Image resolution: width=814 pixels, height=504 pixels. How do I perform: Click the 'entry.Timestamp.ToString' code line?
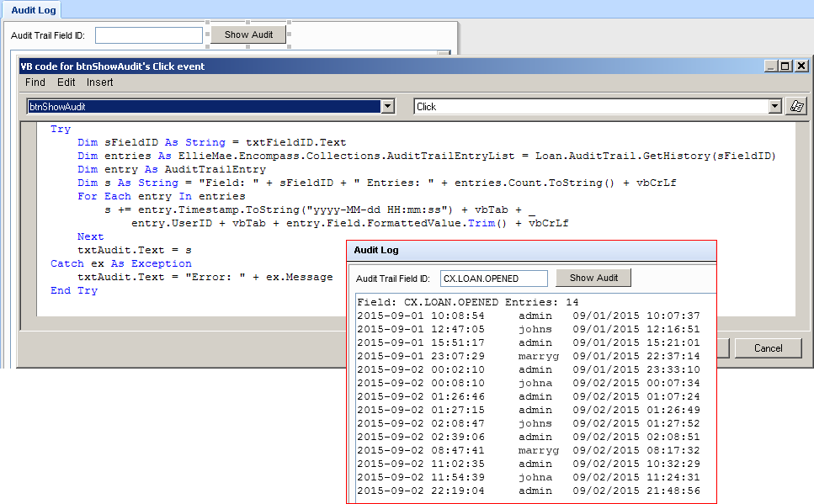[x=319, y=210]
